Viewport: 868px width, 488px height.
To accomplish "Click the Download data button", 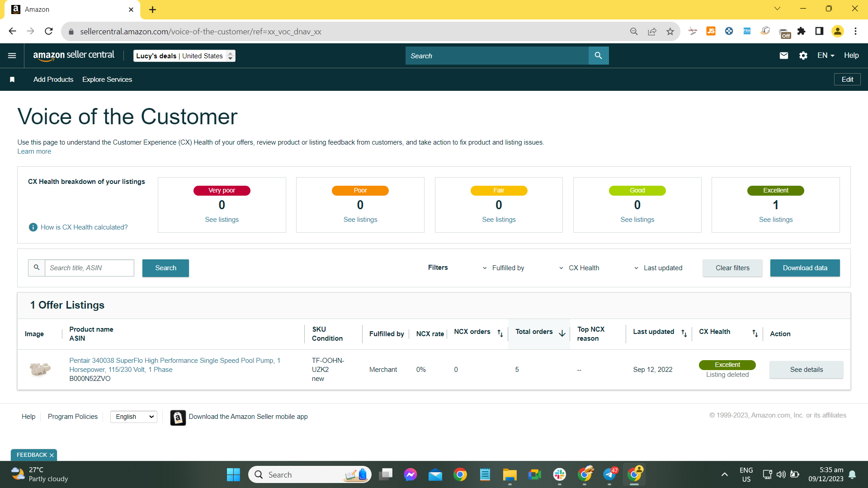I will click(x=805, y=268).
